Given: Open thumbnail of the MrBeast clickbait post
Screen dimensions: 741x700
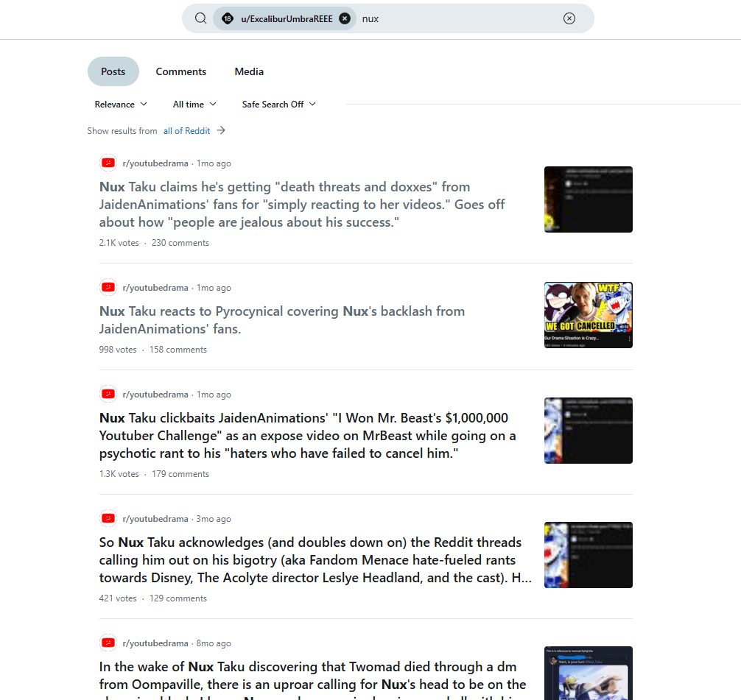Looking at the screenshot, I should [x=589, y=431].
